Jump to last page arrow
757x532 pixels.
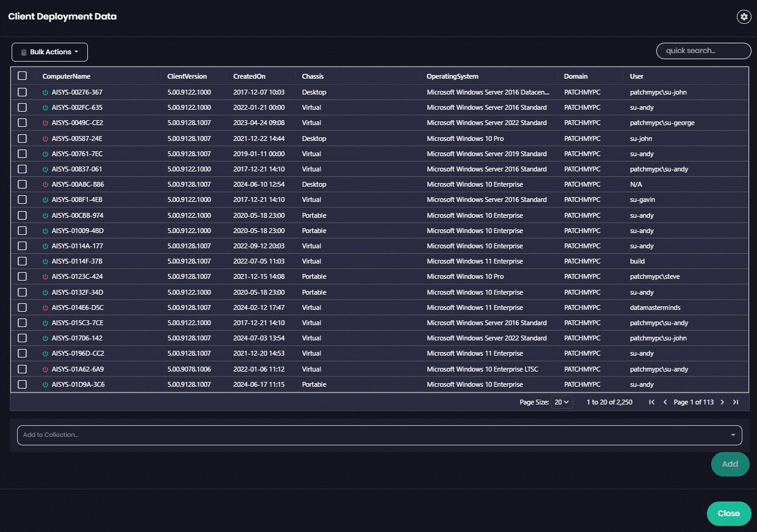736,402
